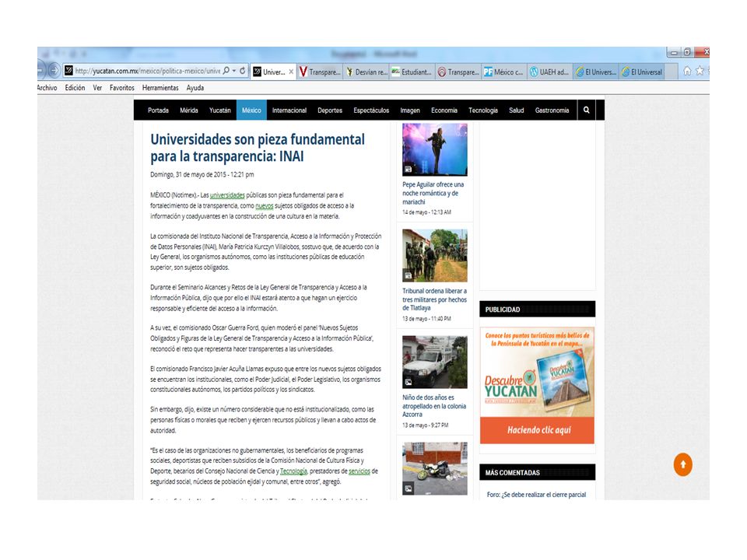The image size is (747, 560).
Task: Open the Salud section
Action: point(517,110)
